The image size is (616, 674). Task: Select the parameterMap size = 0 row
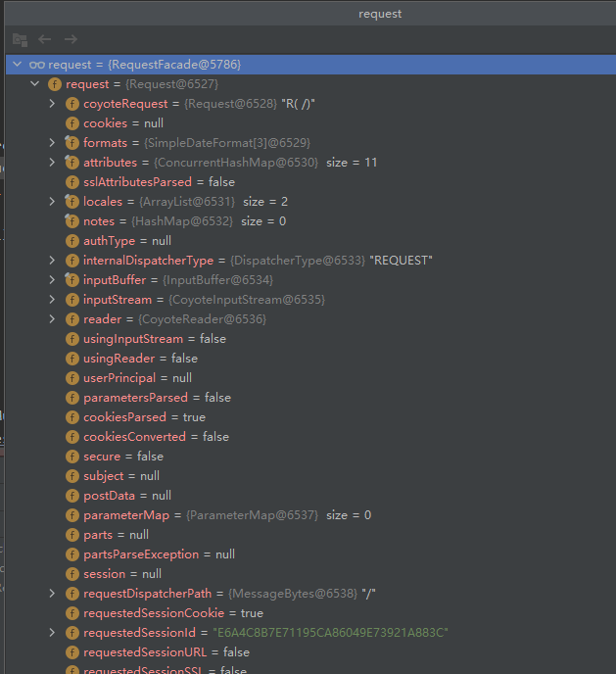[x=310, y=515]
